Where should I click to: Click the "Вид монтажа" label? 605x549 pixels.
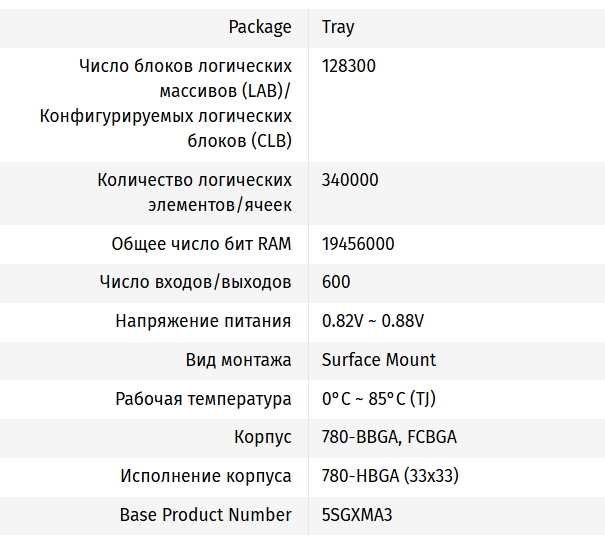tap(238, 359)
